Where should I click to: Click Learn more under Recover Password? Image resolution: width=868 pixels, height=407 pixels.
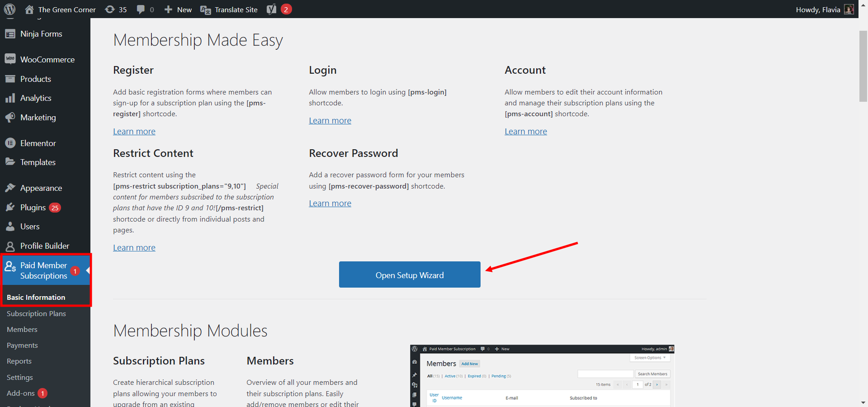pyautogui.click(x=330, y=203)
